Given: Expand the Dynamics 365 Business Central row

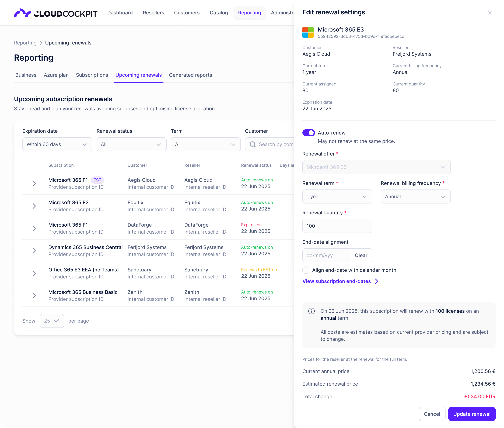Looking at the screenshot, I should (34, 251).
